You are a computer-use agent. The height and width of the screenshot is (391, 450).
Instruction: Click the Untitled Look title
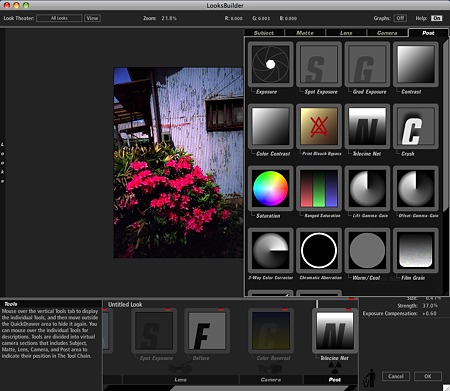click(x=125, y=304)
